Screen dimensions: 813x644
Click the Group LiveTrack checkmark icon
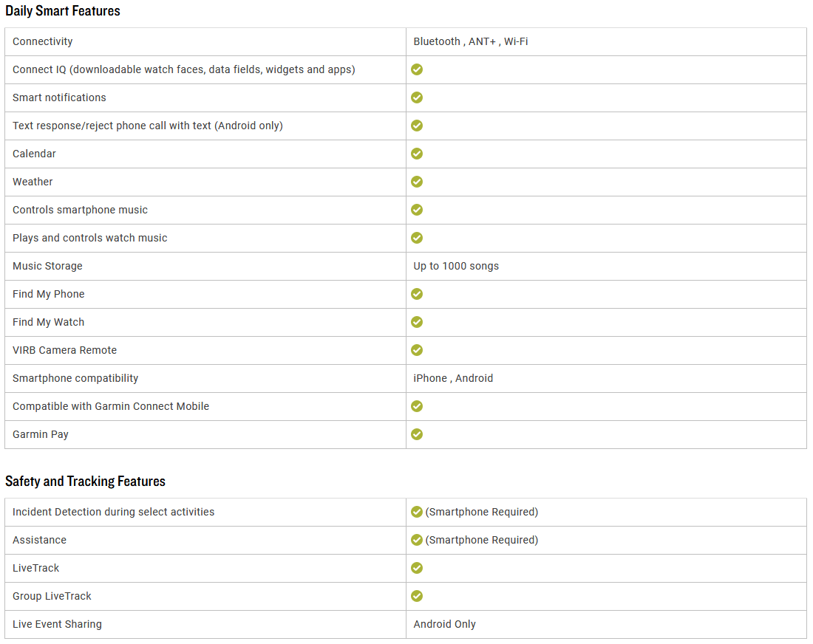click(x=417, y=596)
